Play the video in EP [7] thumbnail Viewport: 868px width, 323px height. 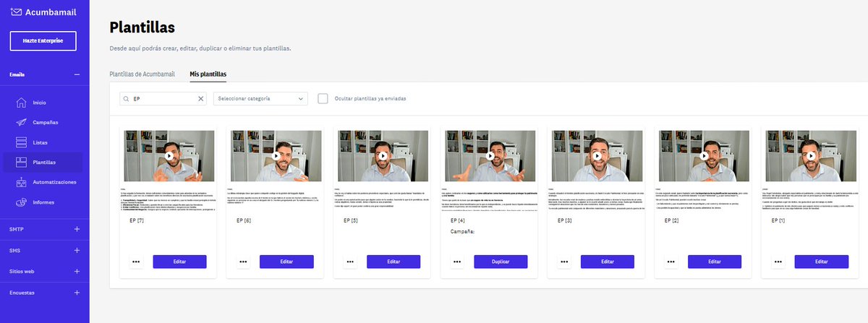pyautogui.click(x=169, y=155)
